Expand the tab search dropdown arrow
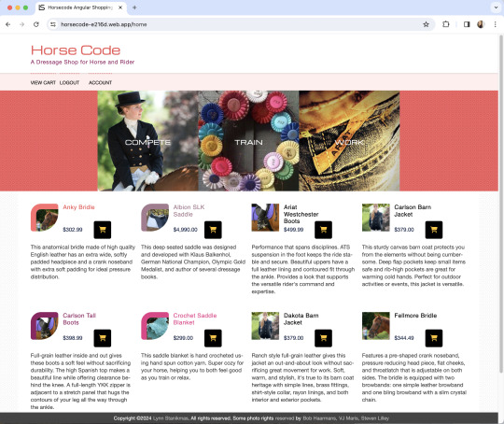 [x=496, y=7]
